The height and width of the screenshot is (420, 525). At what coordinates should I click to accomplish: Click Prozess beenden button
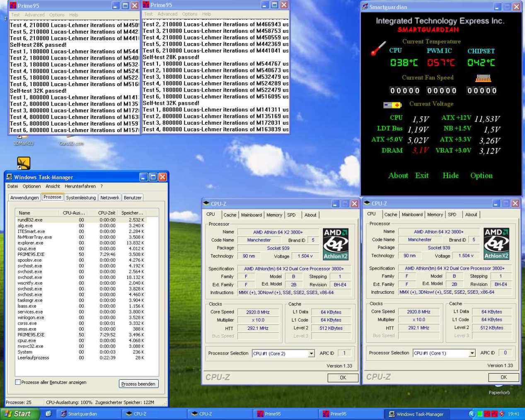(x=138, y=384)
